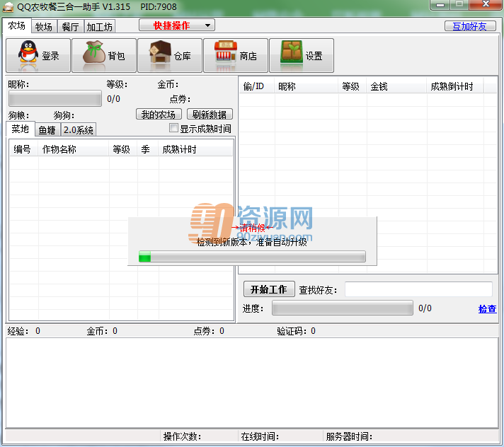The image size is (504, 447).
Task: Click the experience progress bar under 昵称
Action: pos(55,98)
